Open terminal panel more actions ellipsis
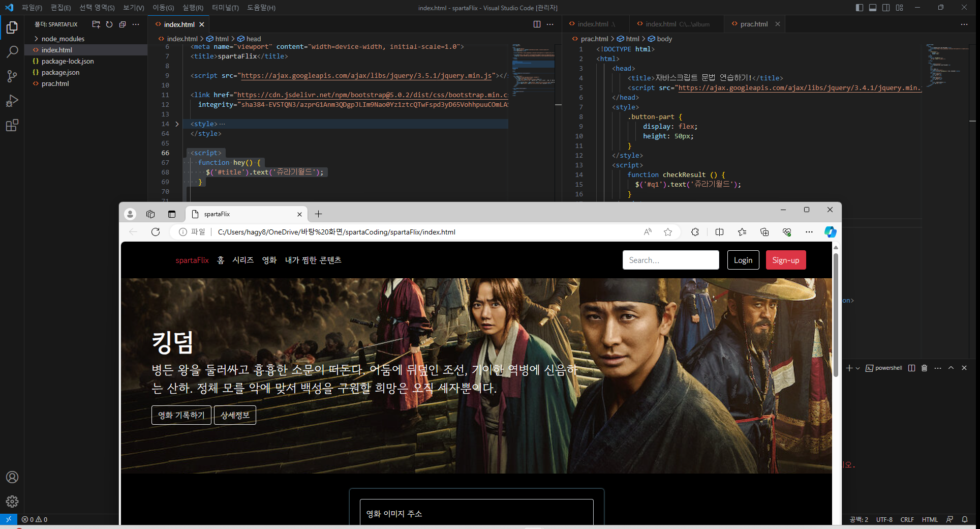Screen dimensions: 980x529 pos(938,368)
